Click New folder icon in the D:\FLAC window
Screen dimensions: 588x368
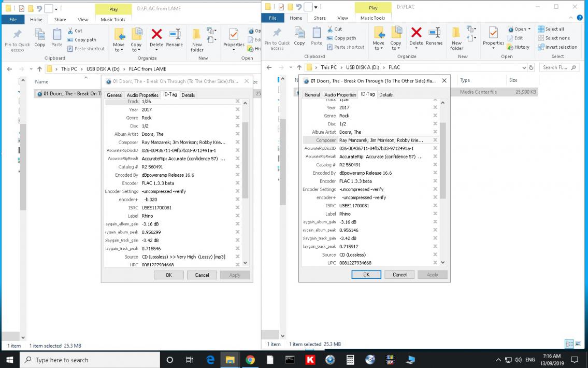456,38
